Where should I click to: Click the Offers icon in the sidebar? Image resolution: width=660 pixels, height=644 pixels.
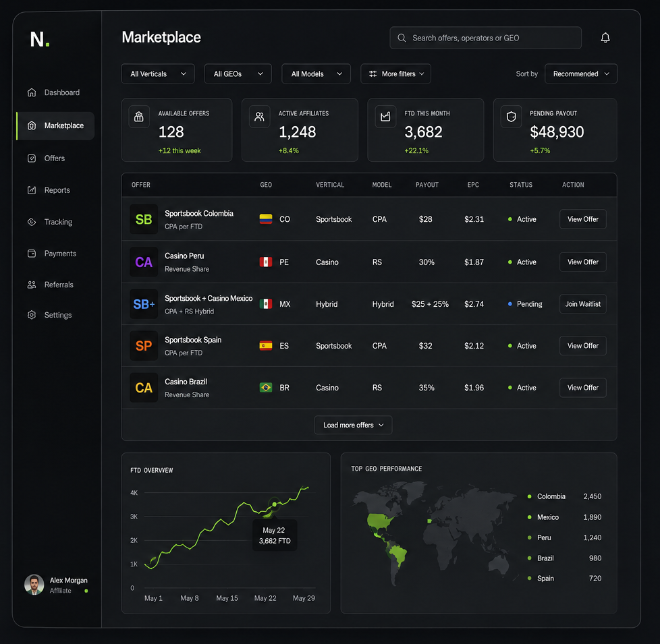pyautogui.click(x=32, y=158)
